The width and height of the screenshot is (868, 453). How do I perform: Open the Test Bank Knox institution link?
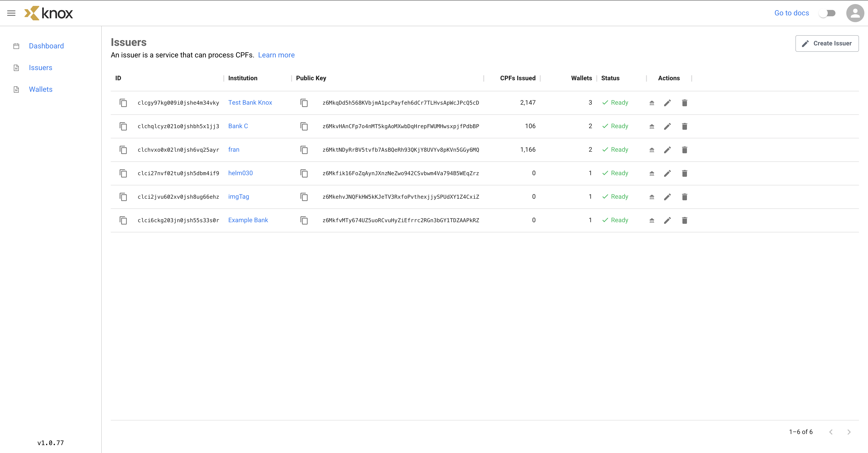pyautogui.click(x=250, y=102)
